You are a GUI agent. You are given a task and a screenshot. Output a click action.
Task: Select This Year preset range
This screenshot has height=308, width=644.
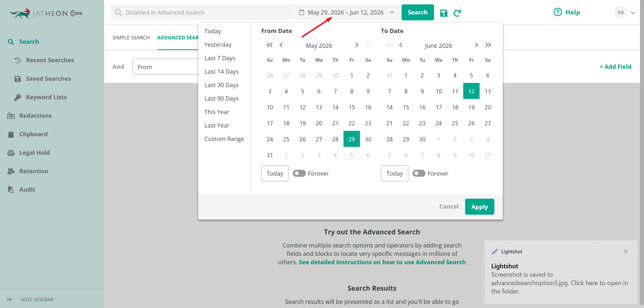click(x=217, y=112)
